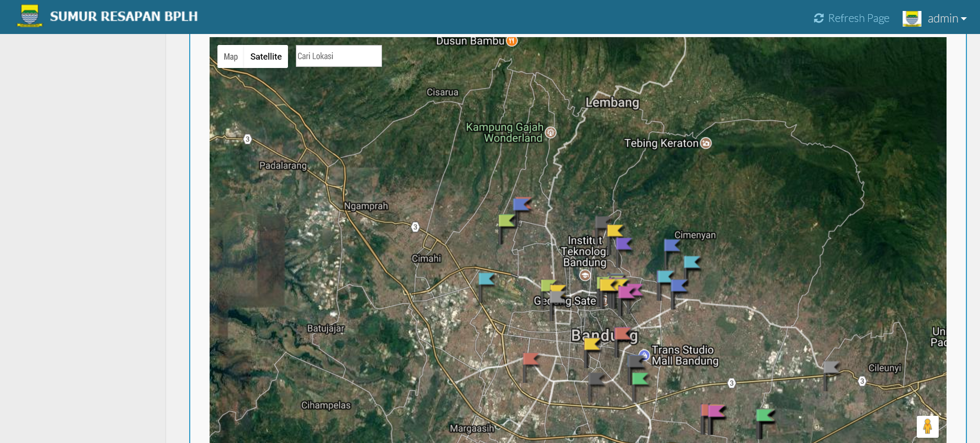980x443 pixels.
Task: Select the Tebing Keraton camera marker
Action: click(x=706, y=143)
